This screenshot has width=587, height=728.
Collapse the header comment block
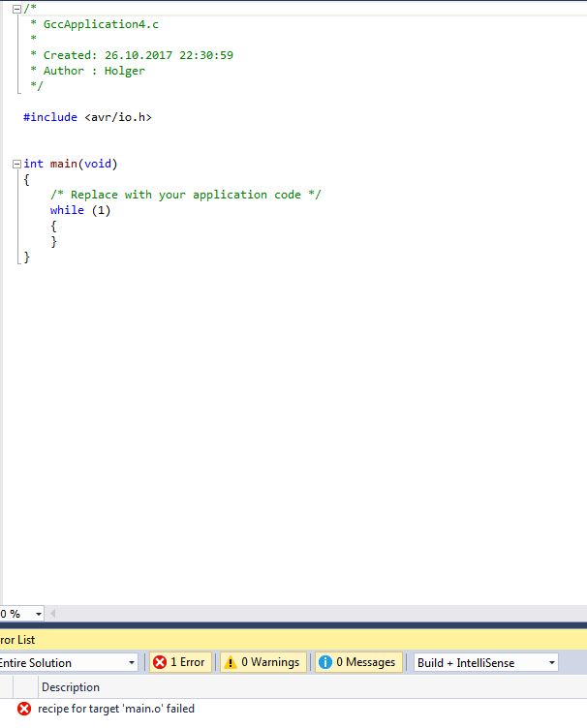16,9
